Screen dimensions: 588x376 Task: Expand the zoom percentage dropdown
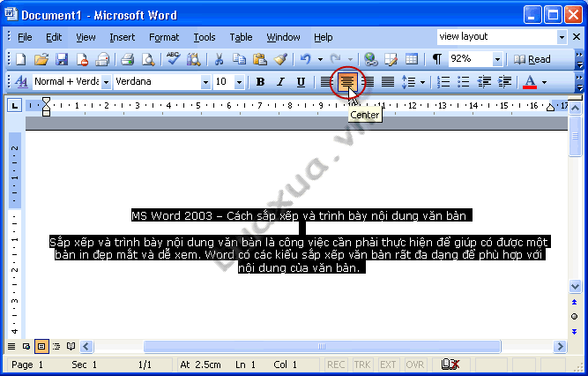click(497, 59)
